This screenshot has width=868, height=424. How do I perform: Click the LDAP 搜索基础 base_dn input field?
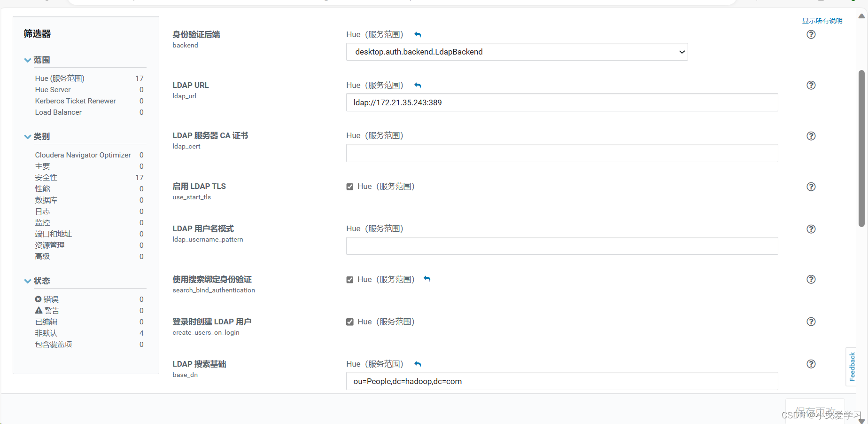point(562,381)
